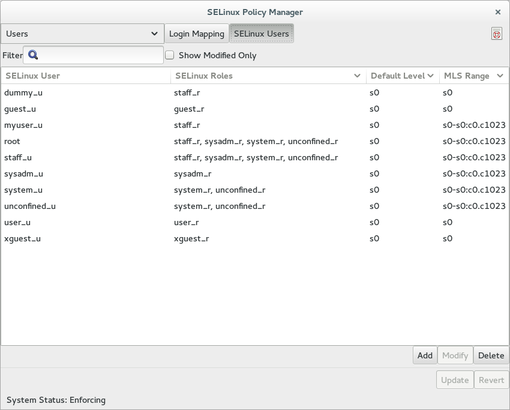
Task: Select the dummy_u user row
Action: coord(255,93)
